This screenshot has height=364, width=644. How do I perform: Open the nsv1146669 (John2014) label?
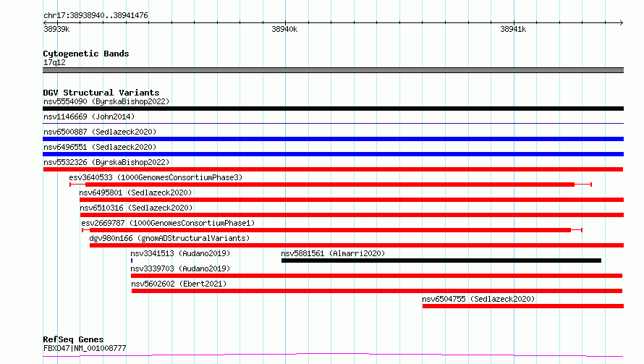(89, 117)
